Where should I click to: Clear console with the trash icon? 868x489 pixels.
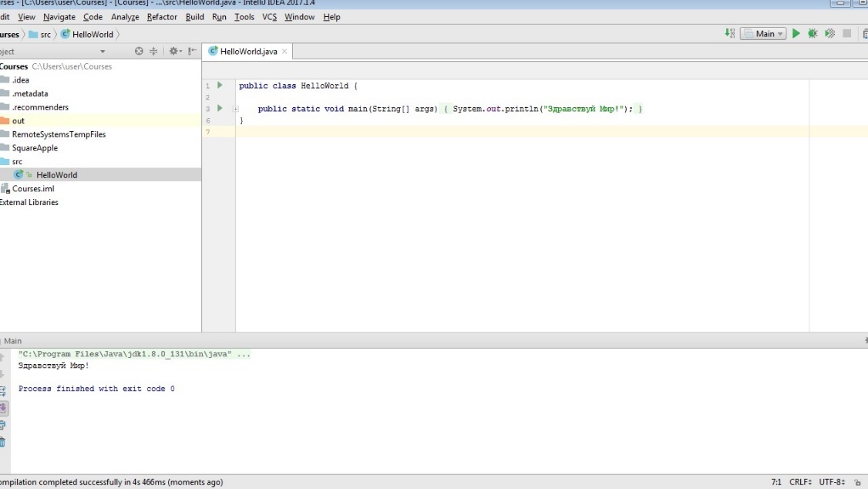click(x=3, y=442)
